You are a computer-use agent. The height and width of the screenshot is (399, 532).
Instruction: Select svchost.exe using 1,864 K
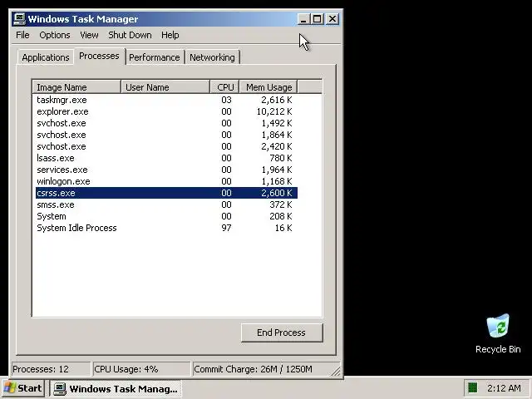[166, 135]
